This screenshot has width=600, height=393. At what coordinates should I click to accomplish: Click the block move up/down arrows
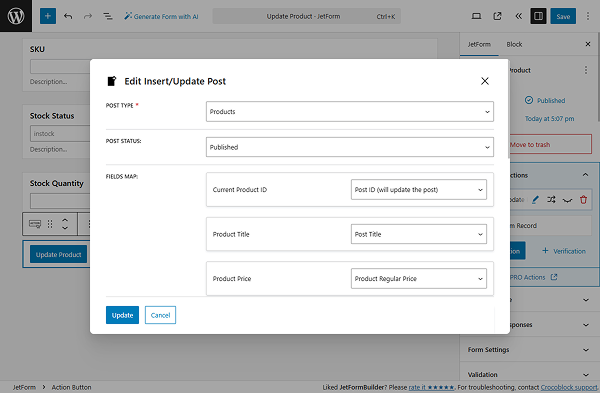click(65, 224)
